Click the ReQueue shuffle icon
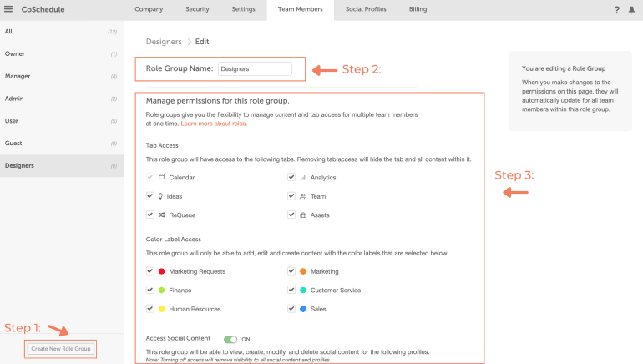This screenshot has width=643, height=364. point(161,215)
